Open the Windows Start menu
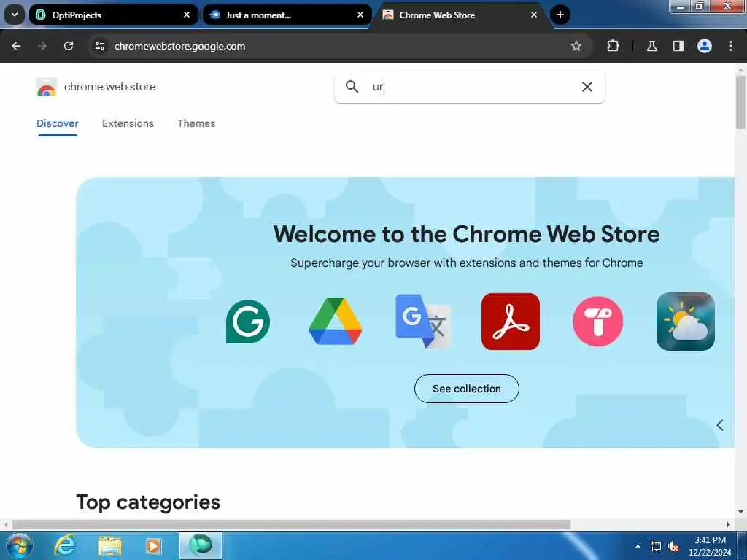The image size is (747, 560). point(20,545)
